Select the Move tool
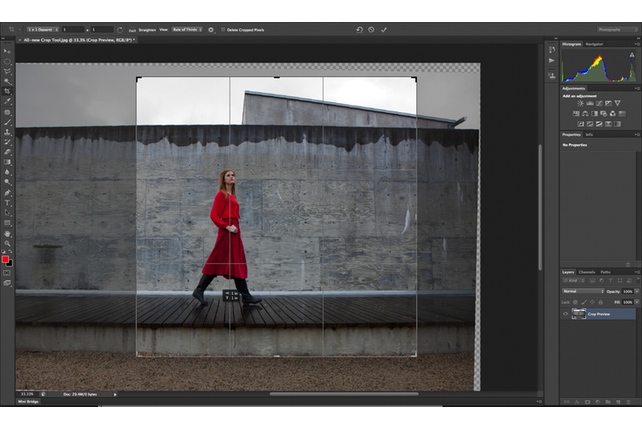The width and height of the screenshot is (642, 428). (x=7, y=51)
